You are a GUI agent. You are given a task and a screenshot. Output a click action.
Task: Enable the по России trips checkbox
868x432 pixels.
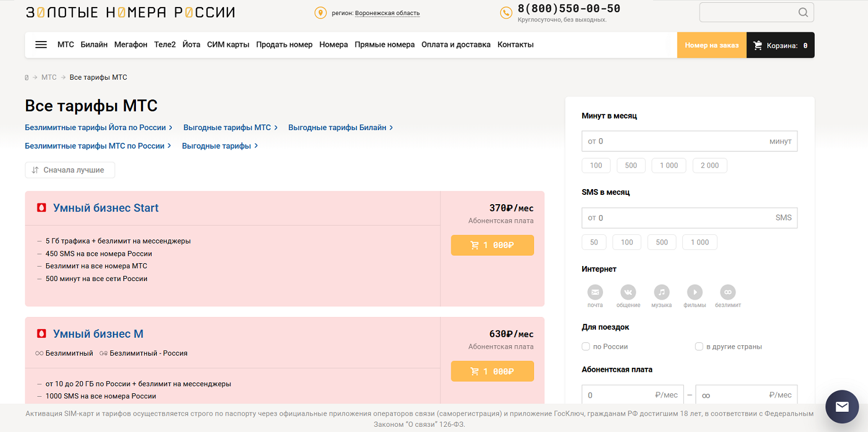[x=586, y=346]
